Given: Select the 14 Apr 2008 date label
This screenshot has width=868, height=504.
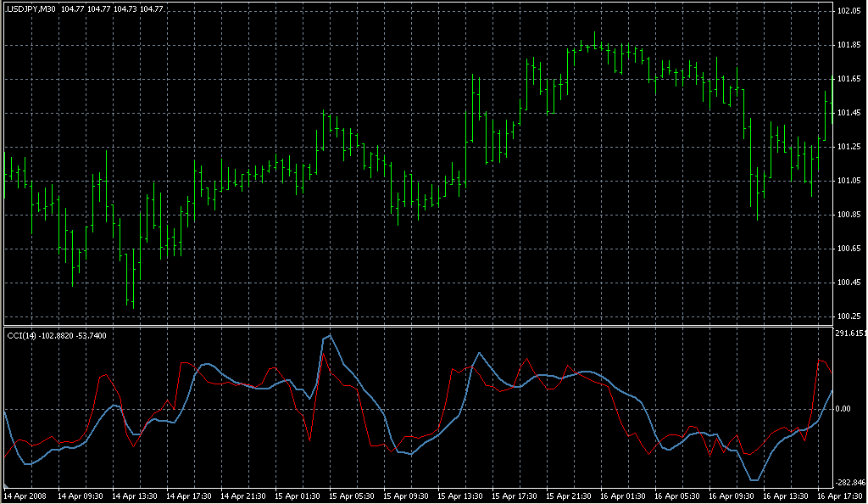Looking at the screenshot, I should point(24,496).
